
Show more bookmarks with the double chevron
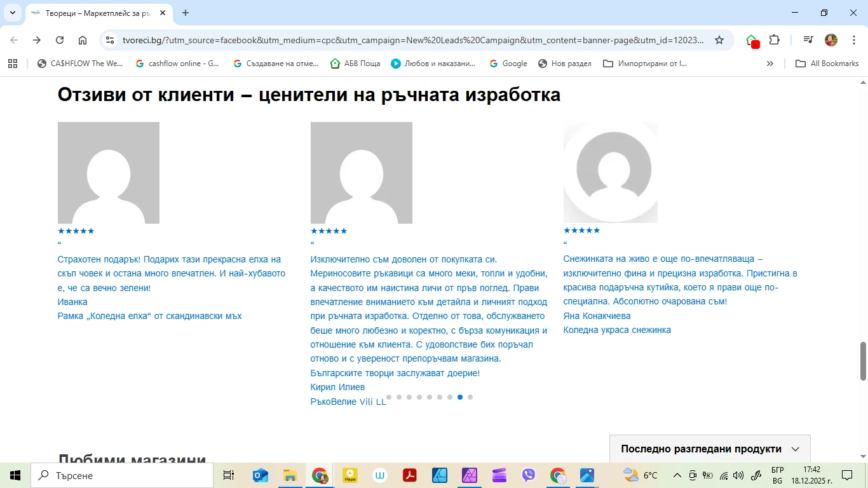coord(770,64)
